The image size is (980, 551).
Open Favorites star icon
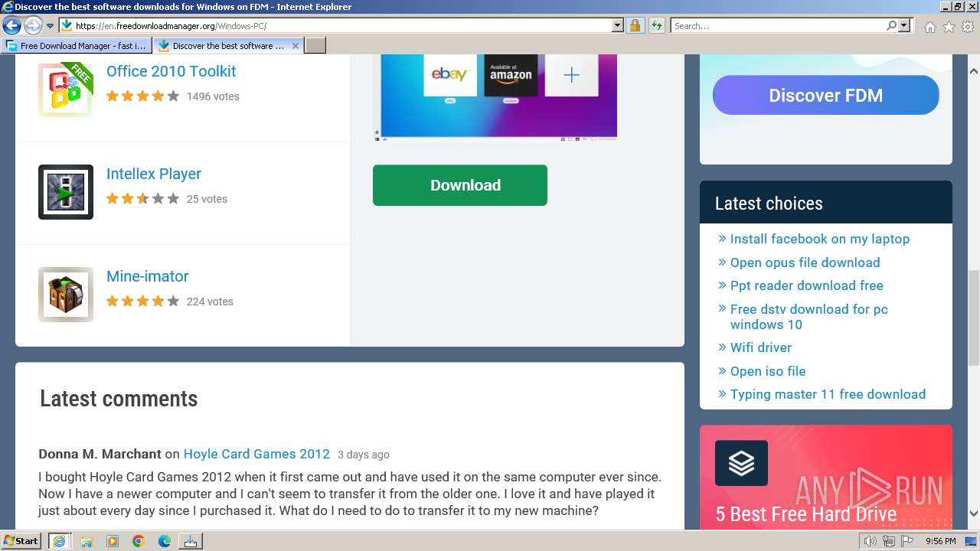coord(949,27)
